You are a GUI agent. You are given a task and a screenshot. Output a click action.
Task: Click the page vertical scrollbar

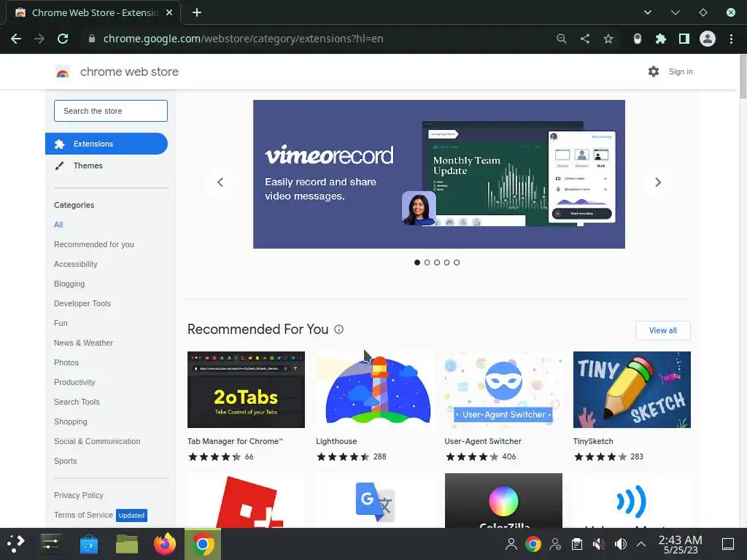coord(743,77)
